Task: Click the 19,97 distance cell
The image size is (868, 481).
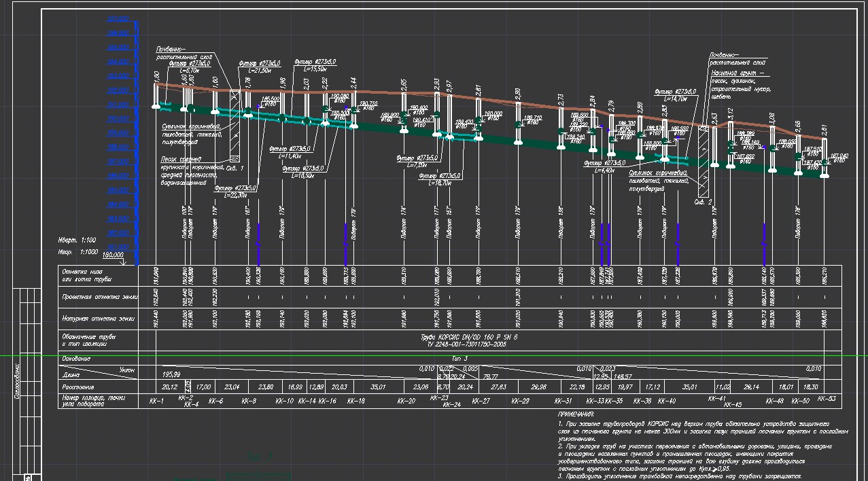Action: click(x=624, y=387)
